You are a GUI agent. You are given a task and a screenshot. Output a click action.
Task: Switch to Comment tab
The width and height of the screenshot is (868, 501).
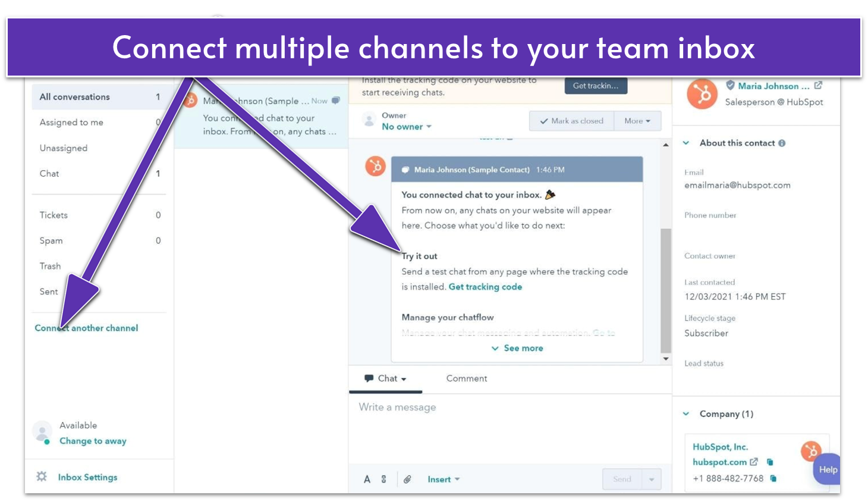[x=467, y=378]
